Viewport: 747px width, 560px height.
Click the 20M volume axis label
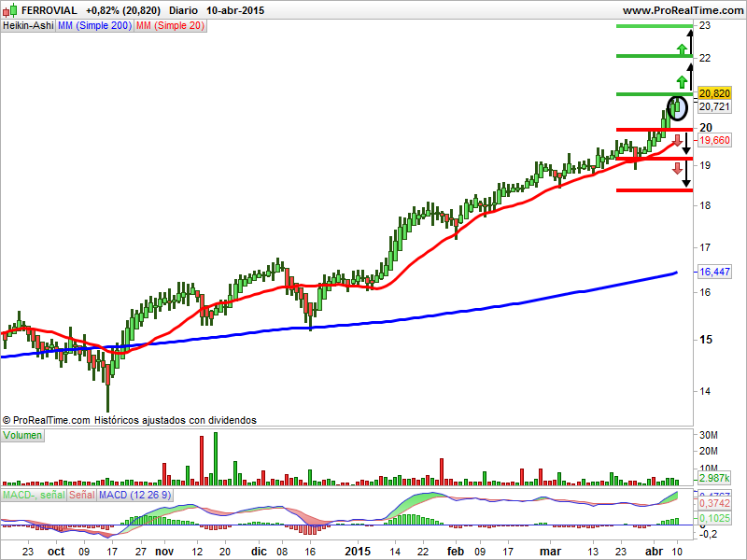[709, 451]
